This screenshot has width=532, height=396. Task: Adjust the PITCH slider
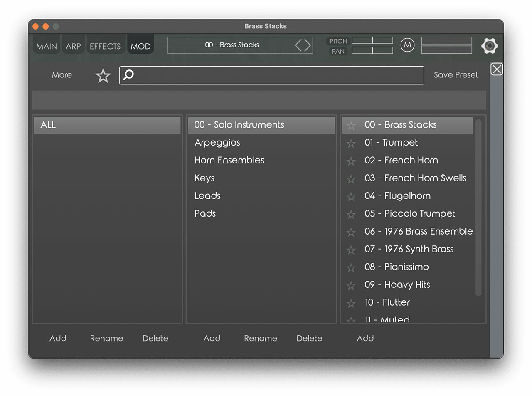[372, 40]
